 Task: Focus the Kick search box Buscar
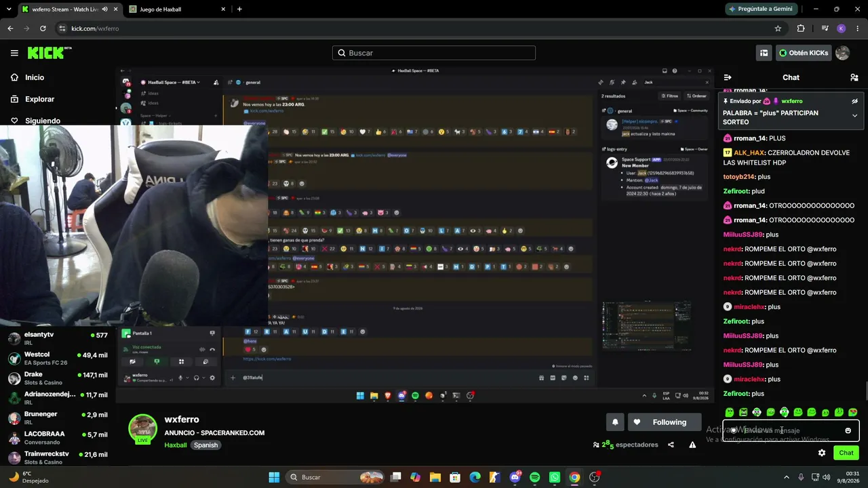(x=434, y=53)
